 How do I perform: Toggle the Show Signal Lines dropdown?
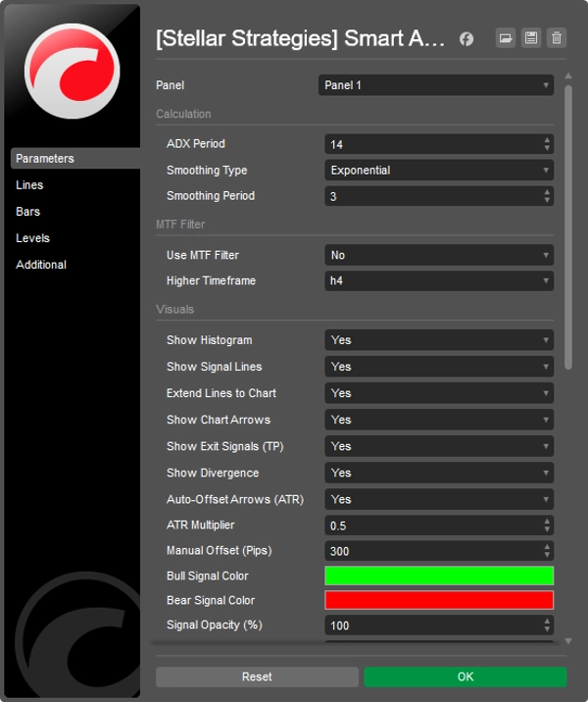[x=439, y=367]
